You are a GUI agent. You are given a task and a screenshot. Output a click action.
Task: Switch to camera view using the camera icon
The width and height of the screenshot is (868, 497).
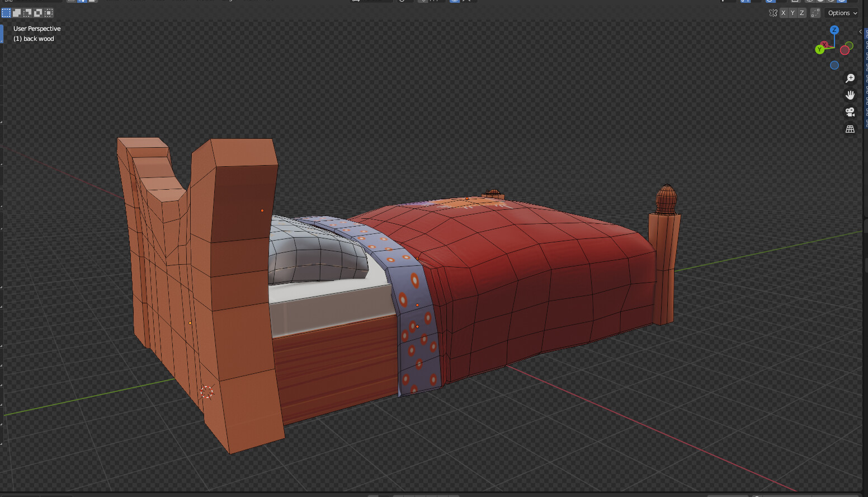[x=850, y=112]
